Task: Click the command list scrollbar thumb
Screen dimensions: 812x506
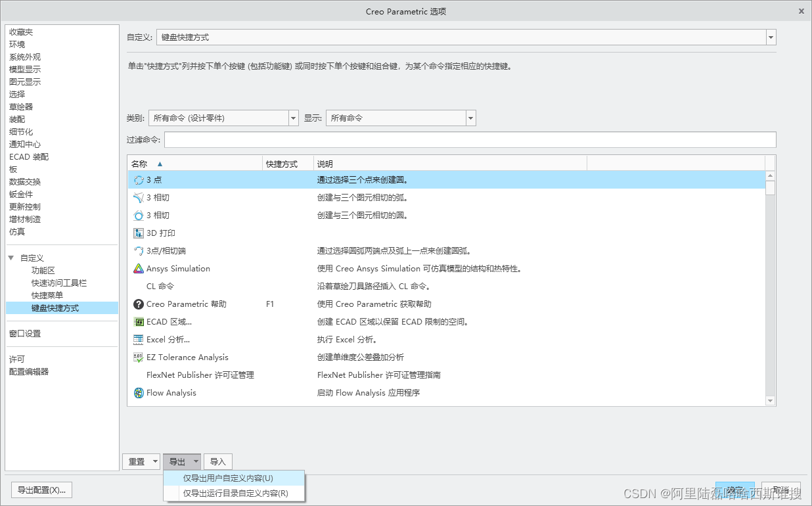Action: tap(771, 188)
